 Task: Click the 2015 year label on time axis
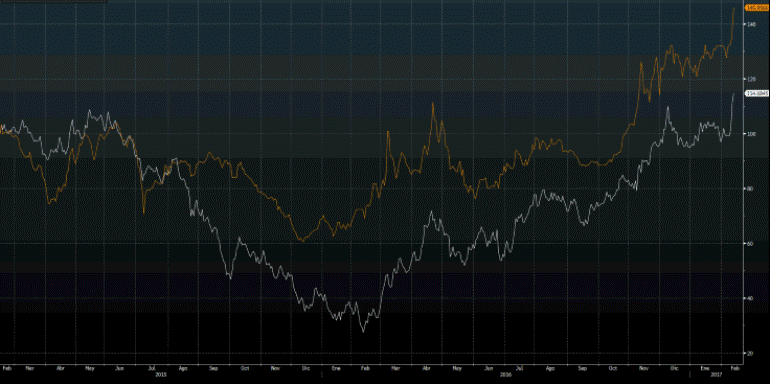pyautogui.click(x=159, y=374)
